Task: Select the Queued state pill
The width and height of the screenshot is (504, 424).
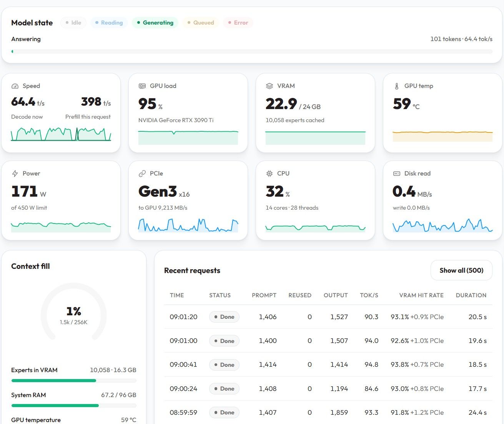Action: 201,23
